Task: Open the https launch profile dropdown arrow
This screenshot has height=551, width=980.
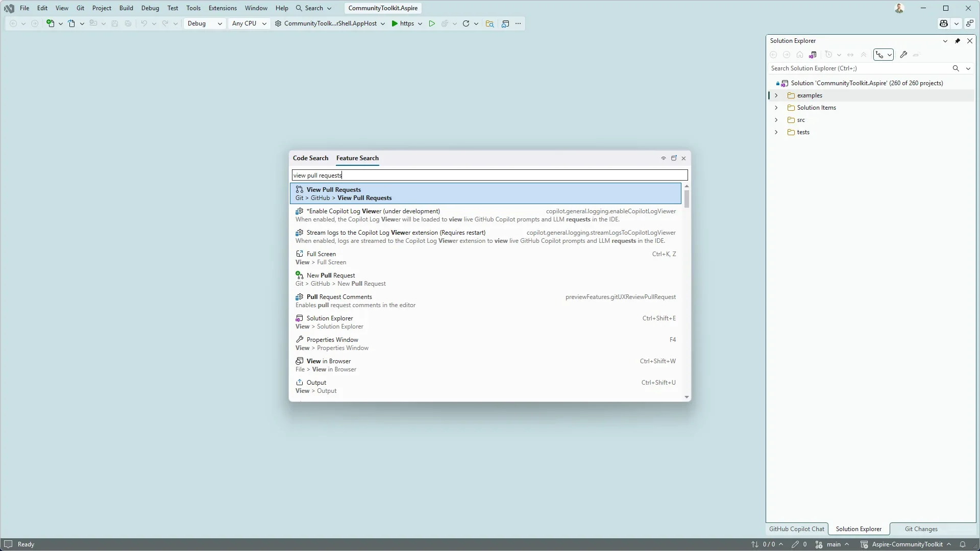Action: coord(420,23)
